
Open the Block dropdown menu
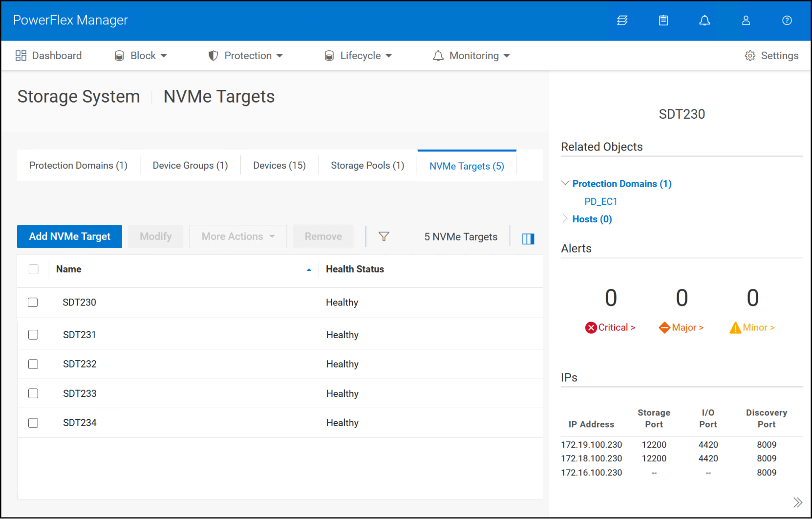(x=141, y=56)
